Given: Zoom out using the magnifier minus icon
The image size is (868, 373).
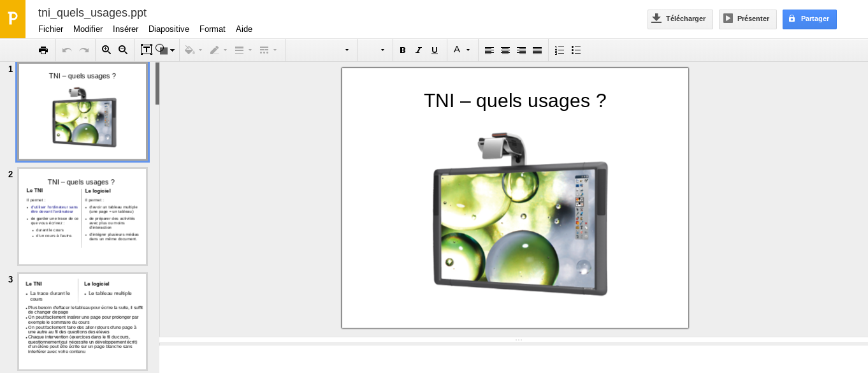Looking at the screenshot, I should click(123, 50).
